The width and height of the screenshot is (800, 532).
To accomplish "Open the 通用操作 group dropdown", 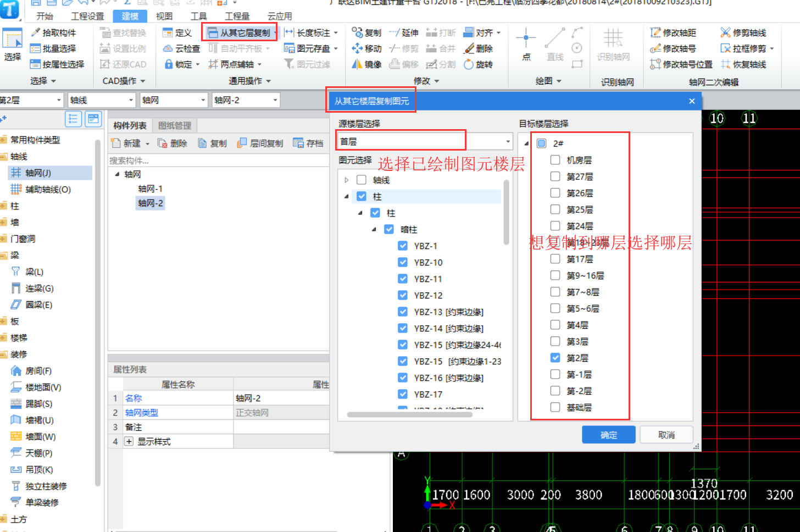I will (250, 81).
